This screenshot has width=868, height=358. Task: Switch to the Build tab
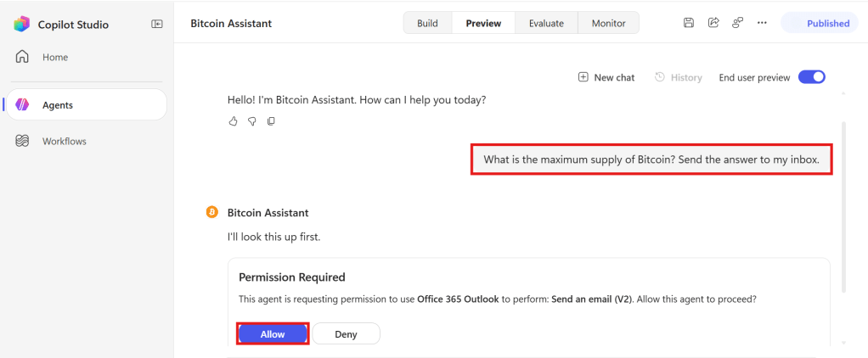tap(427, 23)
